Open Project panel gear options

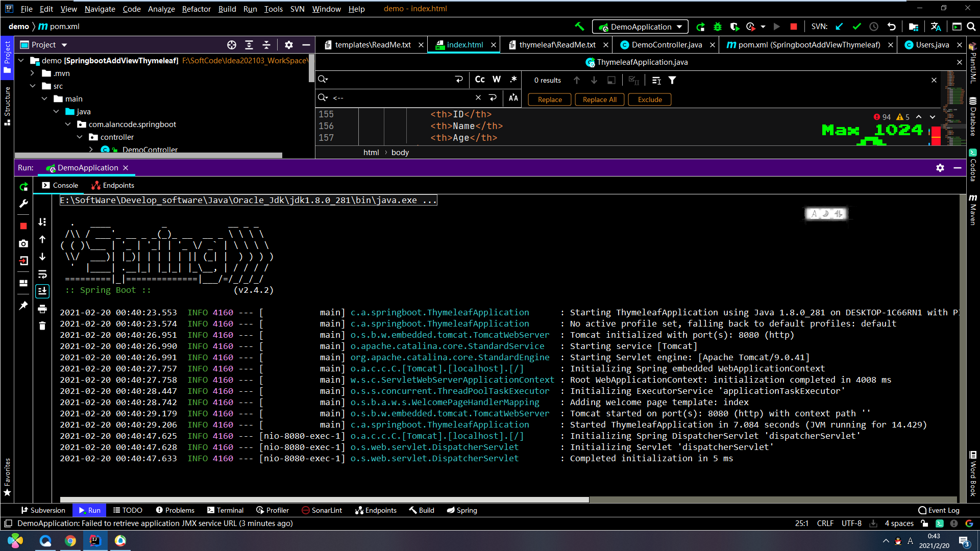[289, 45]
